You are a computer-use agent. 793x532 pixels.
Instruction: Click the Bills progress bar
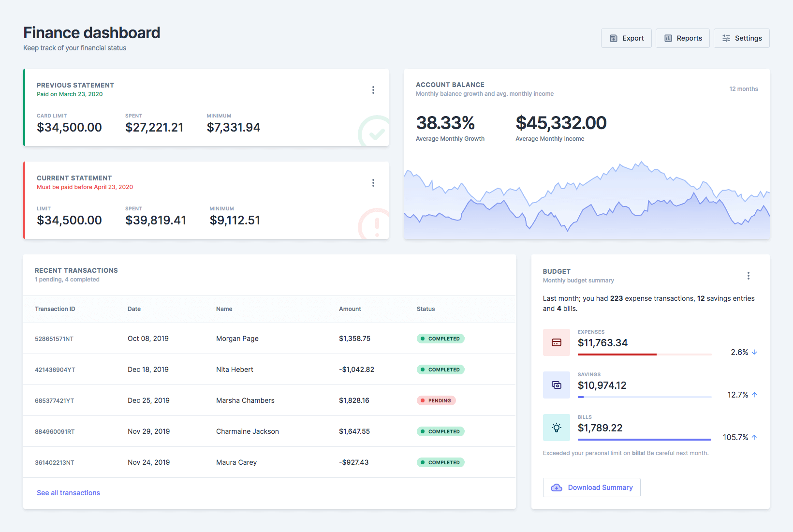(644, 440)
